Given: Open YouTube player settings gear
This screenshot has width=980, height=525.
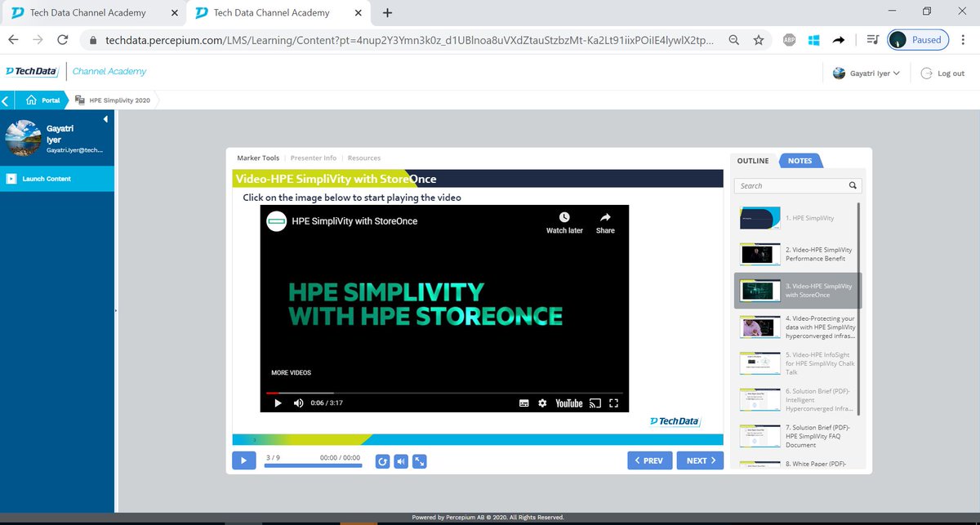Looking at the screenshot, I should (x=542, y=403).
